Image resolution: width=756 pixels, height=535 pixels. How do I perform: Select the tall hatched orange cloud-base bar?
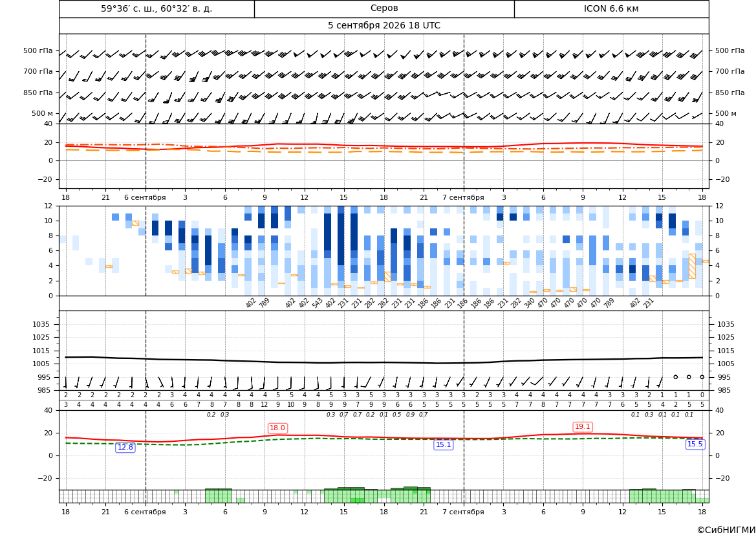692,266
